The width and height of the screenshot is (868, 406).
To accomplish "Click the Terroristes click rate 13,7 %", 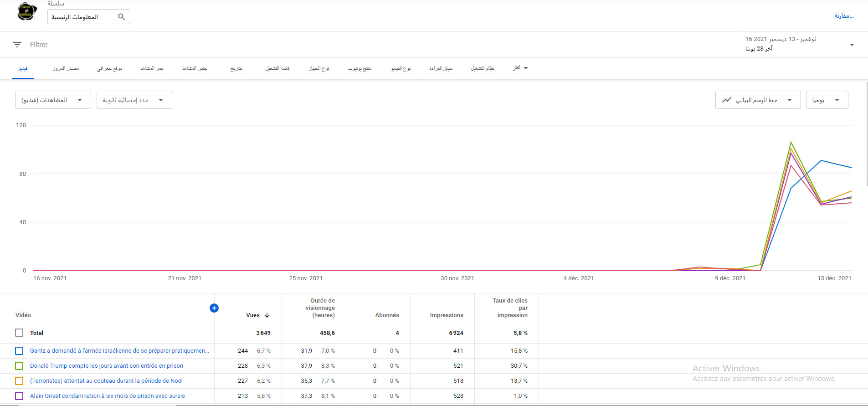I will click(x=519, y=381).
